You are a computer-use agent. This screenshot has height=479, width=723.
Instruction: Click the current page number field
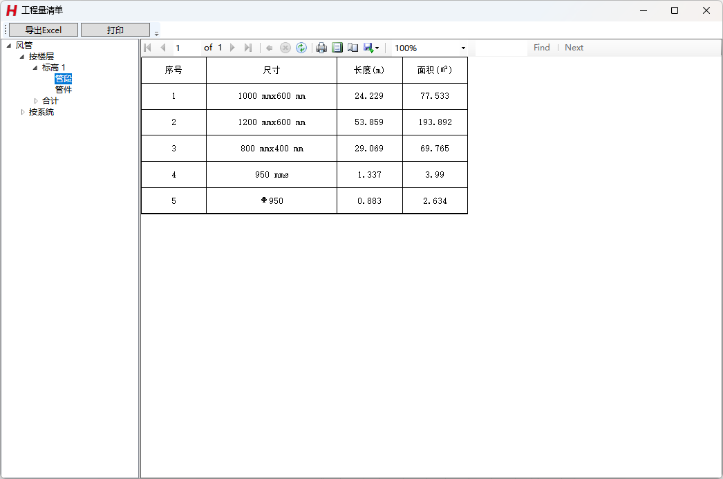185,48
